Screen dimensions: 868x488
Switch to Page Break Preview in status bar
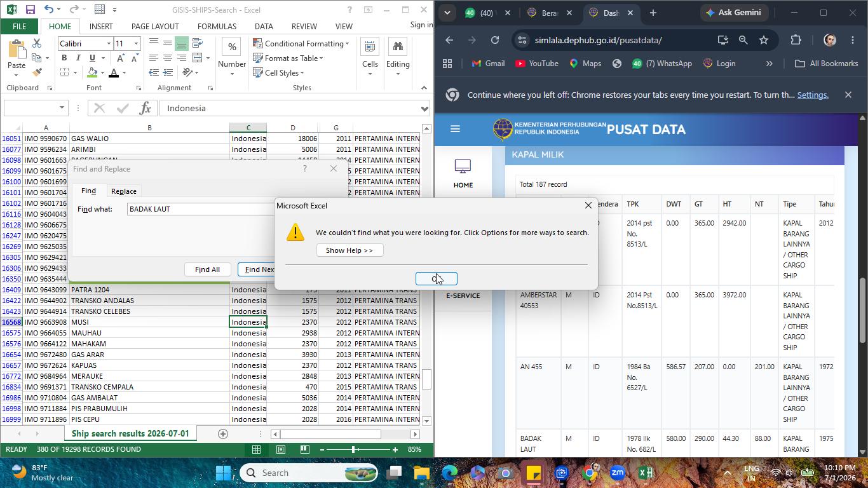click(x=305, y=449)
